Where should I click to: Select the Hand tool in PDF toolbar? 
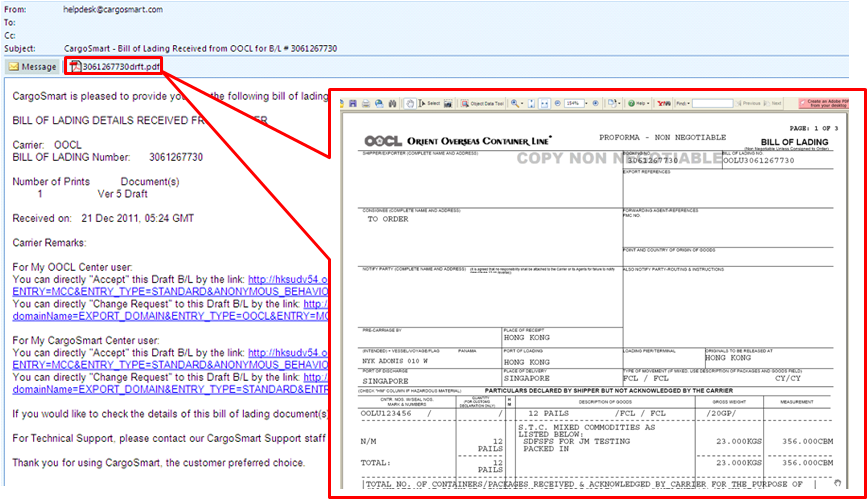409,103
